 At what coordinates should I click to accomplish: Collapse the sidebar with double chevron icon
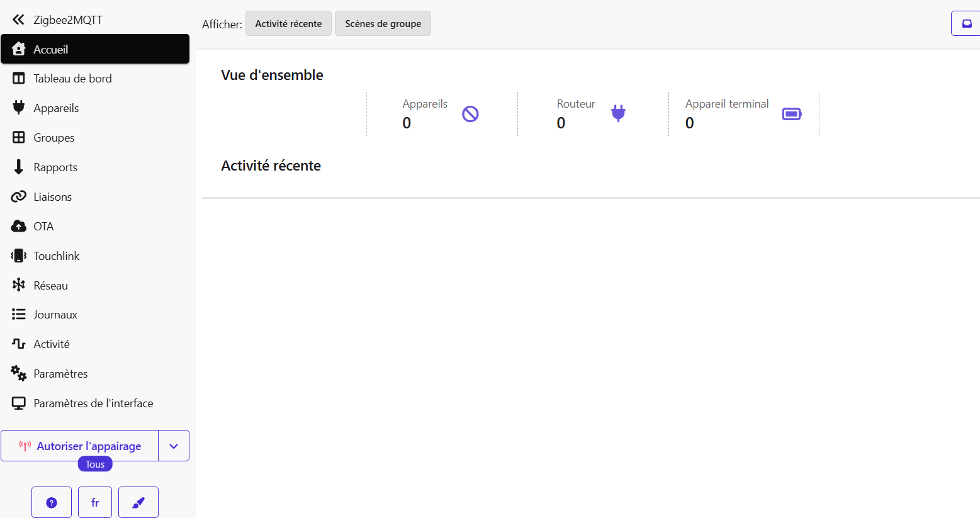[18, 20]
